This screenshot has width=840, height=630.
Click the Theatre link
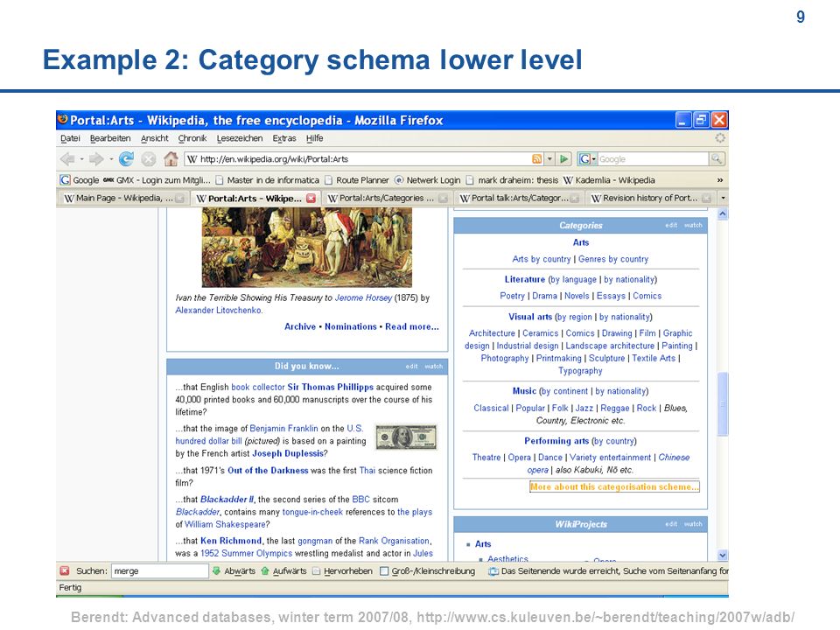click(486, 458)
